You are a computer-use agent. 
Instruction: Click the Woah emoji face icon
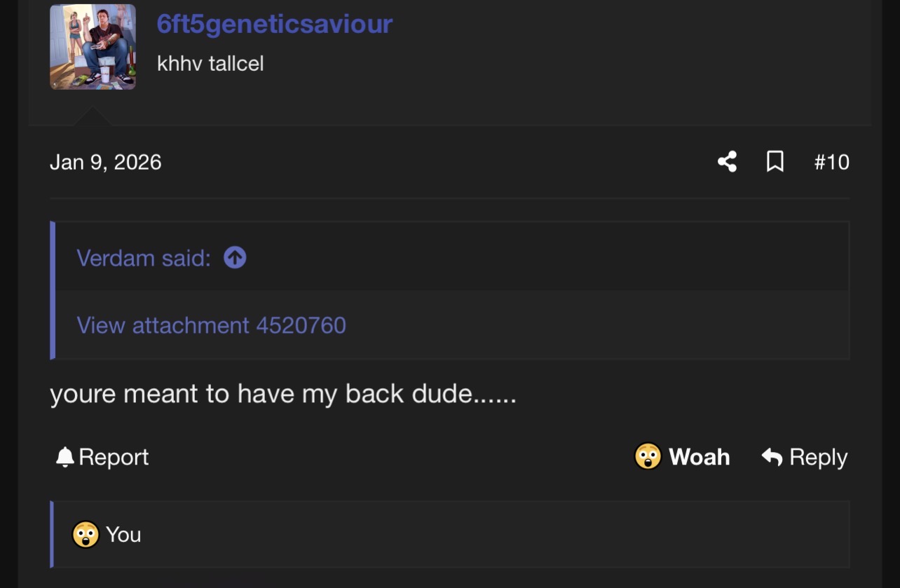click(648, 457)
